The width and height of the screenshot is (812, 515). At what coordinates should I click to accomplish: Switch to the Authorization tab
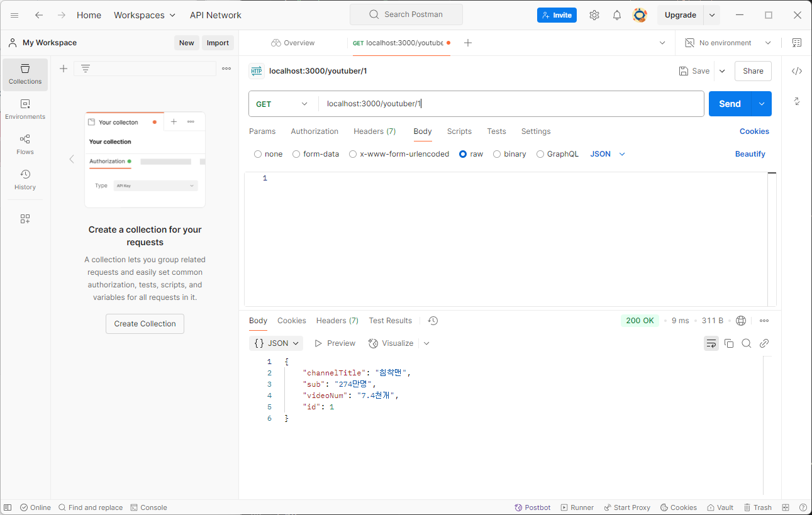(x=314, y=131)
